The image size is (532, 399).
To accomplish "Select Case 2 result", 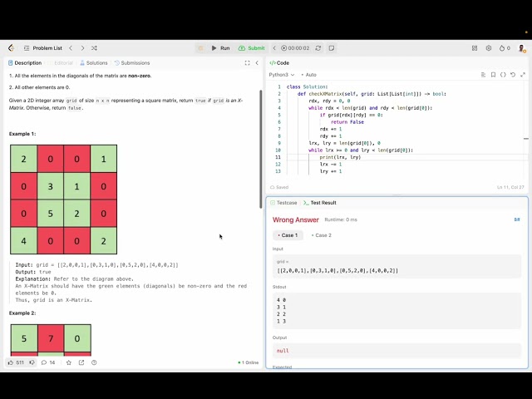I will tap(322, 235).
